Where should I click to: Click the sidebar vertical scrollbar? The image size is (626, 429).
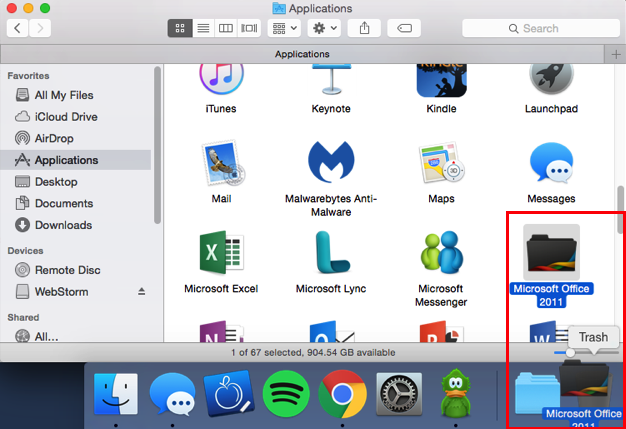pyautogui.click(x=157, y=145)
